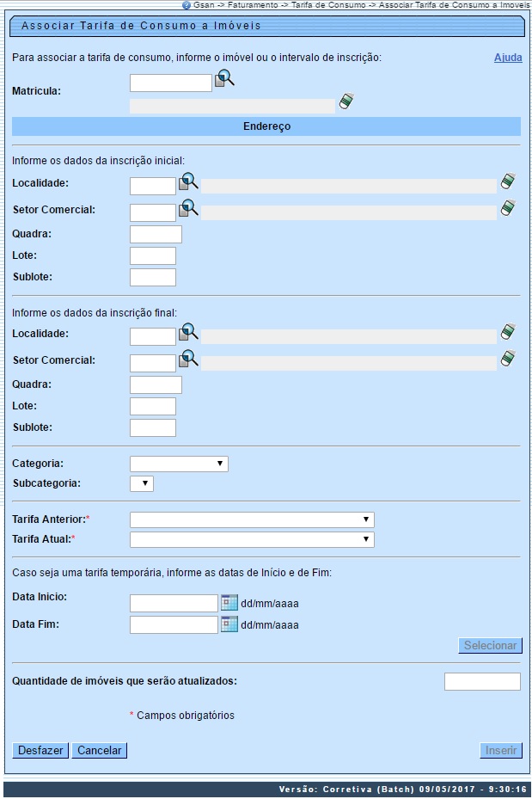Image resolution: width=532 pixels, height=799 pixels.
Task: Focus the final Sublote field
Action: point(153,428)
